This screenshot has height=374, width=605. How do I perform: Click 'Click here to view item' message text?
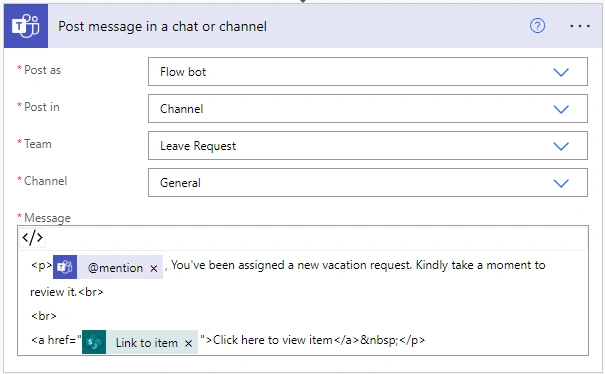272,340
